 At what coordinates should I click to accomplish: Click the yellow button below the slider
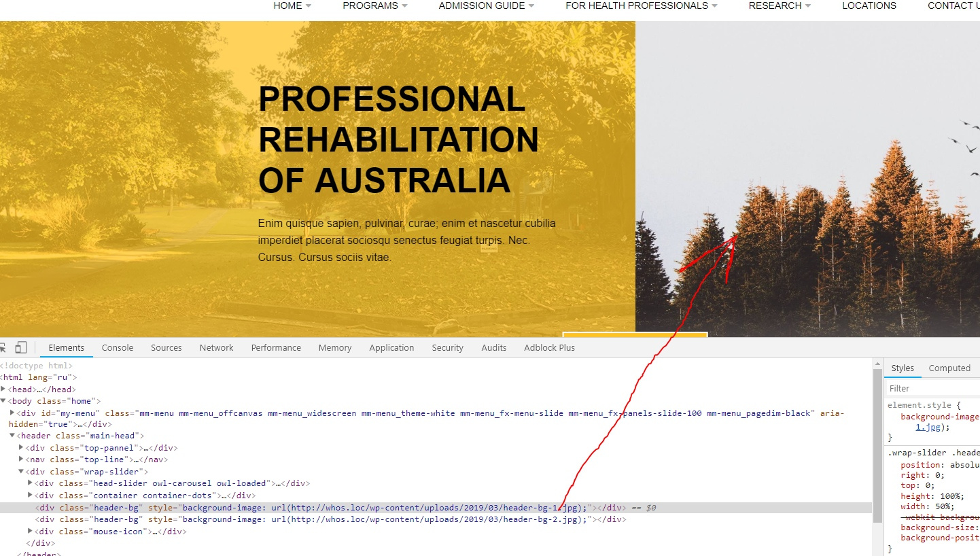635,334
